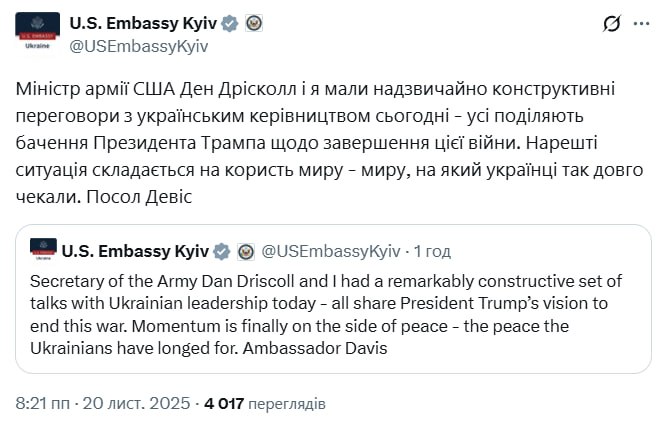Click government seal badge beside top embassy name
The height and width of the screenshot is (432, 668).
(x=254, y=22)
